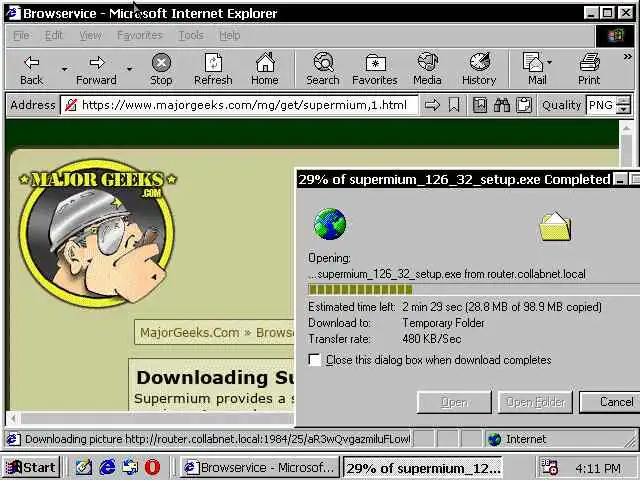The image size is (640, 480).
Task: Minimize the download dialog
Action: 620,180
